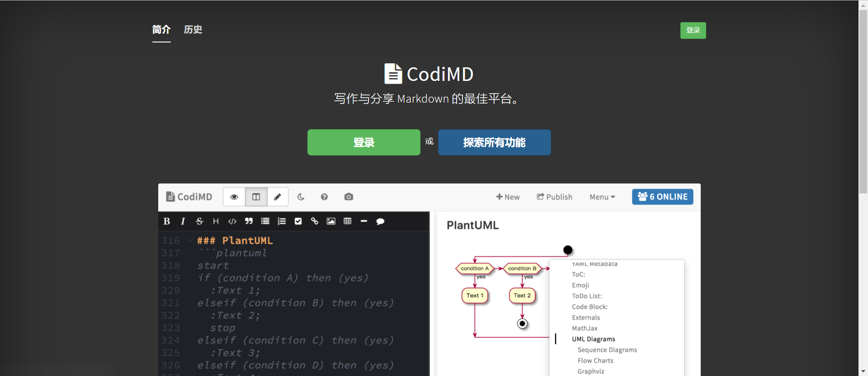Screen dimensions: 868x376
Task: Click the CodiMD document logo icon in heading
Action: pos(393,74)
